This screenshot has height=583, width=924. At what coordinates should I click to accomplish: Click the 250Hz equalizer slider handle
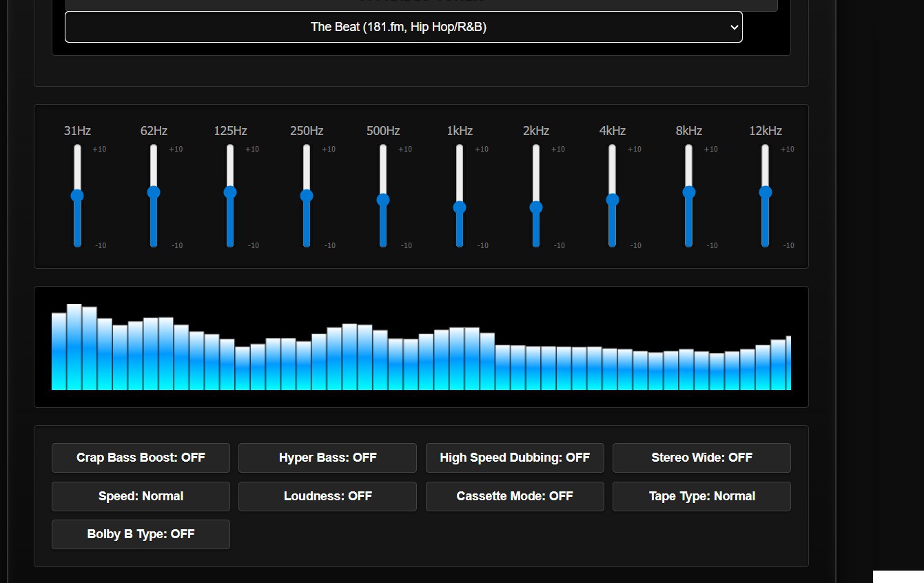[307, 196]
